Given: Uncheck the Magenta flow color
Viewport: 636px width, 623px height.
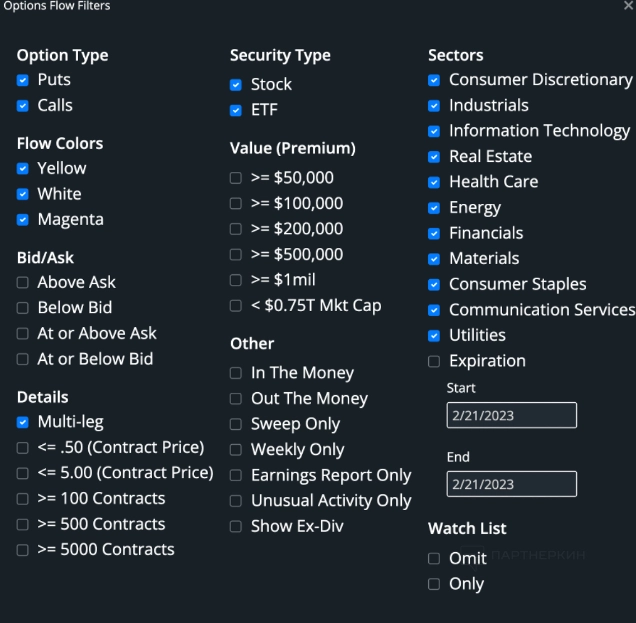Looking at the screenshot, I should click(x=23, y=220).
